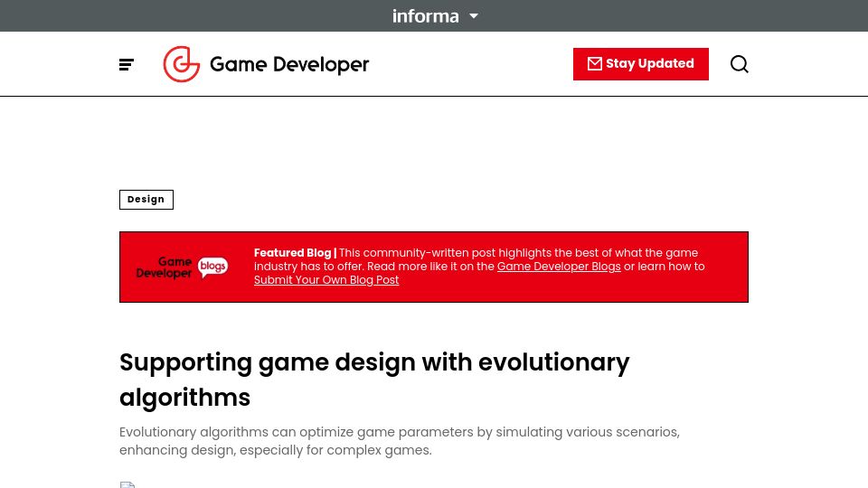Screen dimensions: 868x488
Task: Open the hamburger navigation menu
Action: point(127,65)
